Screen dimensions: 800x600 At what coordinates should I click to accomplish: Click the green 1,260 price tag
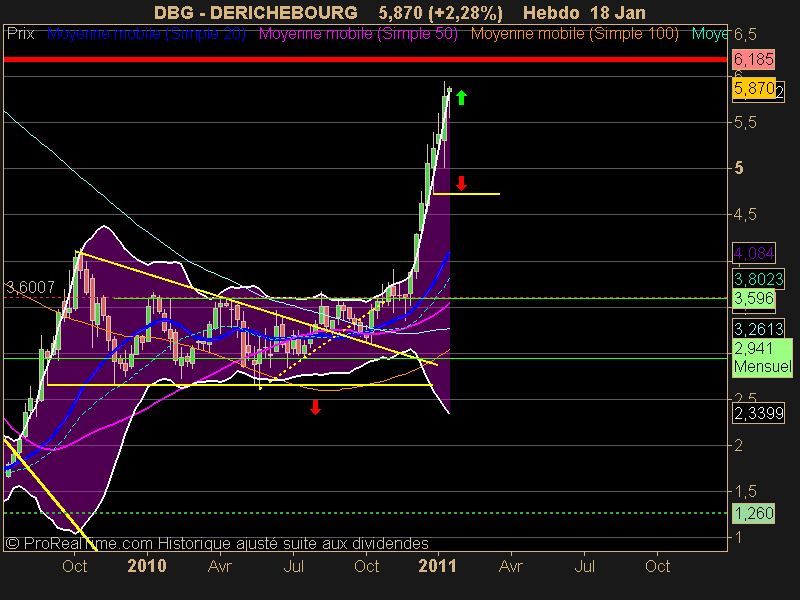click(x=754, y=513)
